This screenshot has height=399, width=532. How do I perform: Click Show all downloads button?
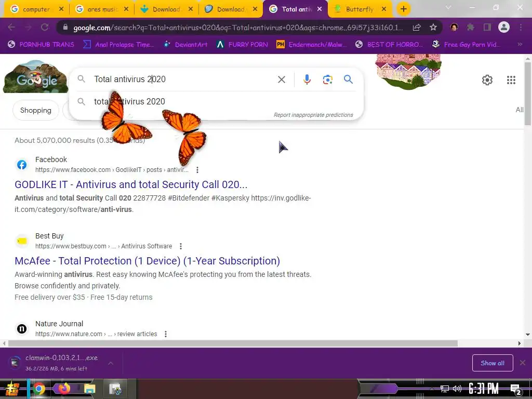point(493,363)
